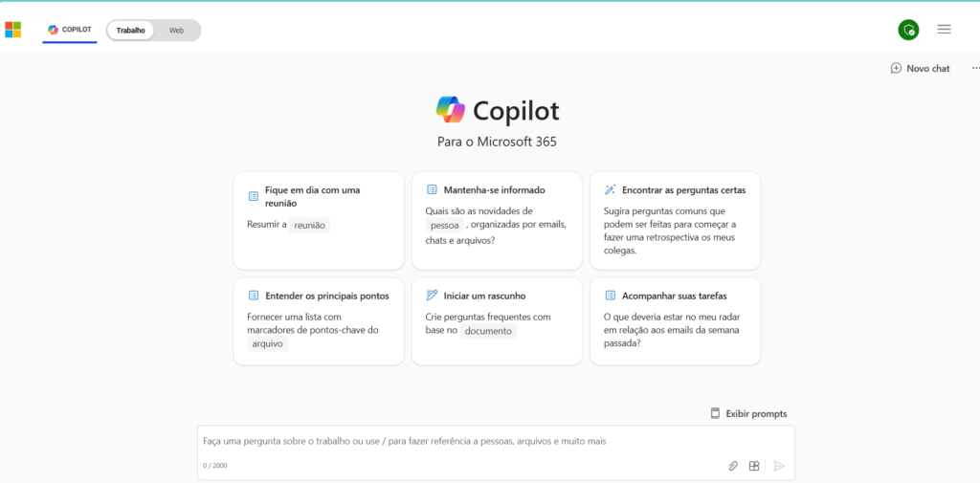The height and width of the screenshot is (483, 980).
Task: Click the Microsoft logo icon
Action: [x=13, y=30]
